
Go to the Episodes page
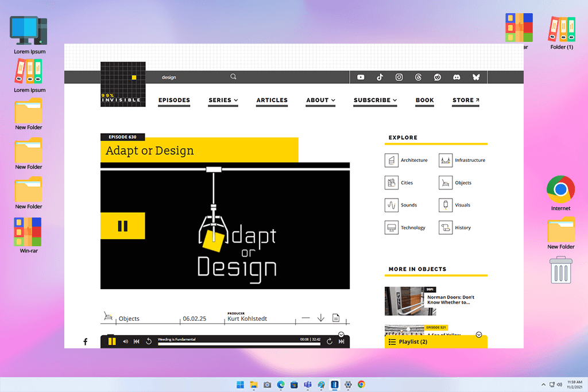tap(174, 100)
